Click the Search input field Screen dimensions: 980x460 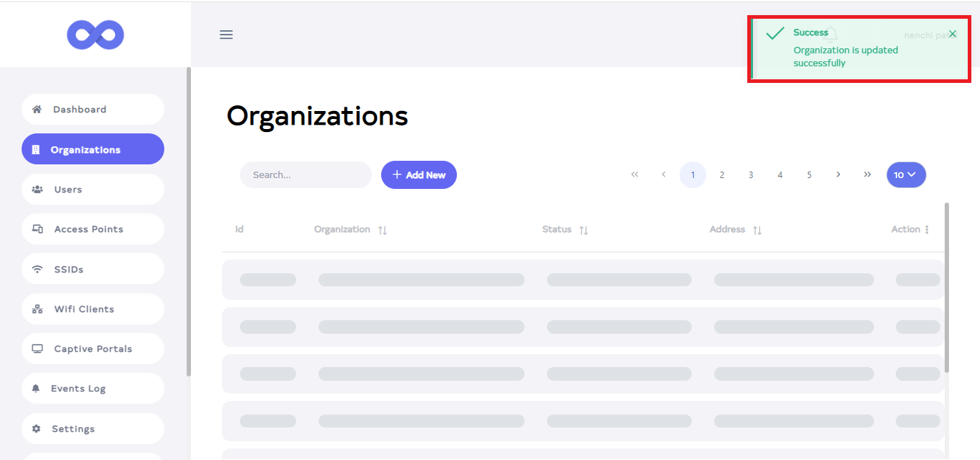click(306, 174)
